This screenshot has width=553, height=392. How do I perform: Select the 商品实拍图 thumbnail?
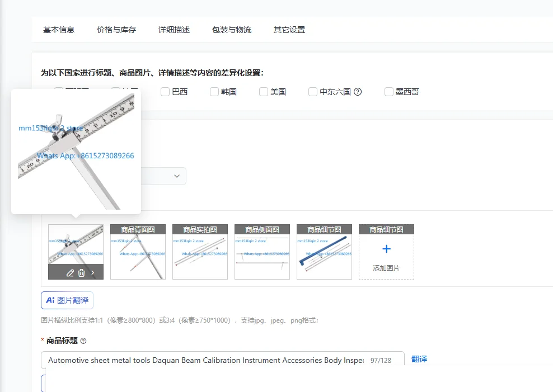coord(200,252)
